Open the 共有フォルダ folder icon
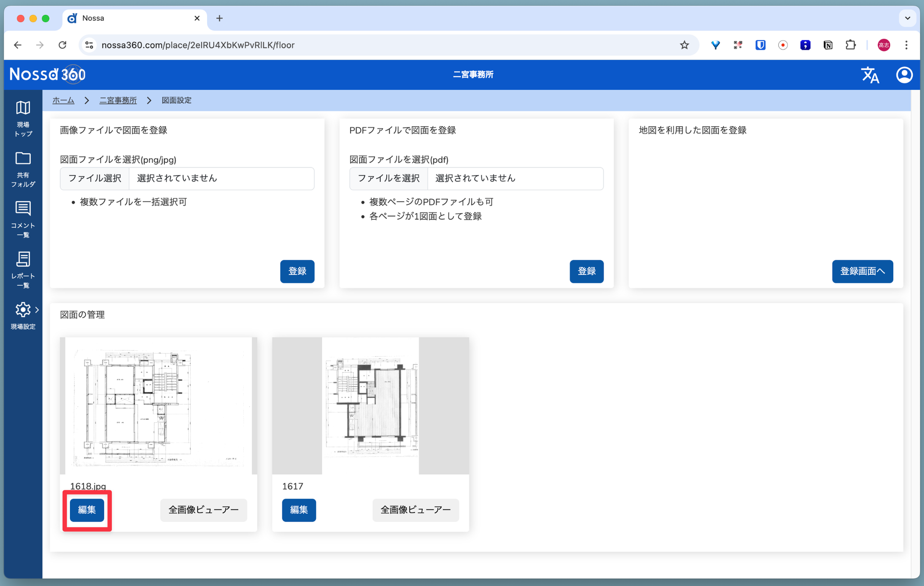This screenshot has height=586, width=924. (23, 159)
